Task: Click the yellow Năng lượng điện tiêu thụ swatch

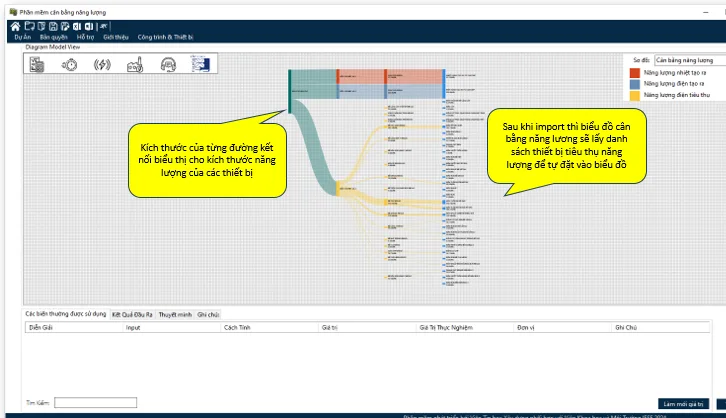Action: [635, 95]
